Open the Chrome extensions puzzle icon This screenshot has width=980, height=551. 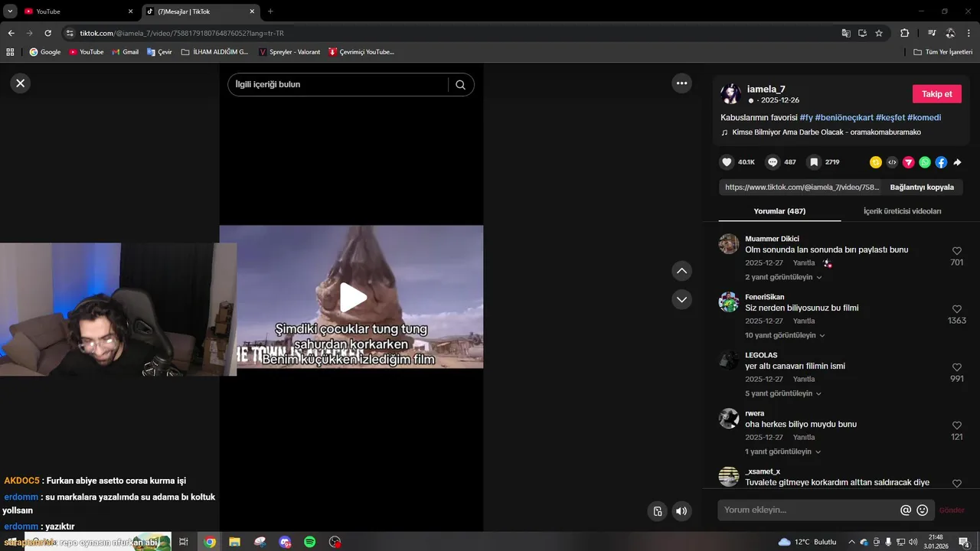(x=904, y=33)
